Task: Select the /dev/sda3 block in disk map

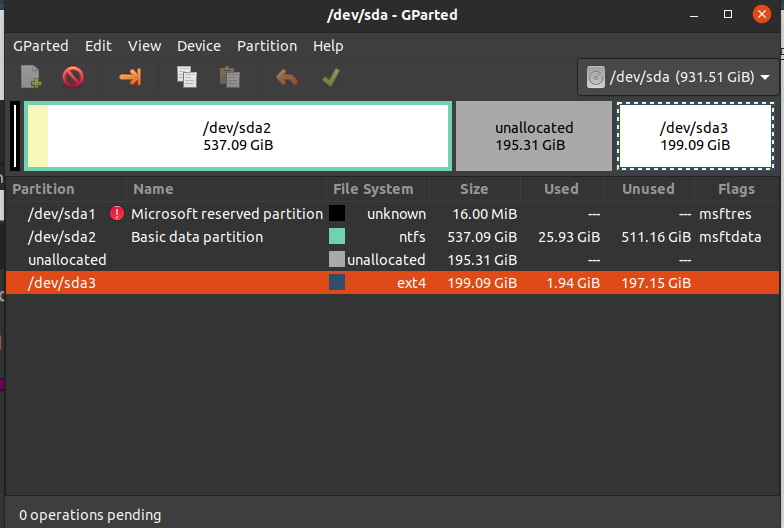Action: coord(696,136)
